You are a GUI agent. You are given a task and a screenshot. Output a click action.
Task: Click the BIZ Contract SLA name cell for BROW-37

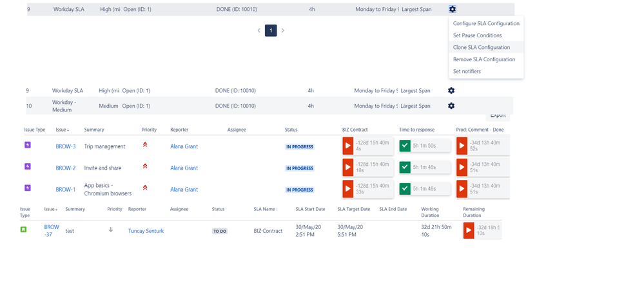point(268,231)
